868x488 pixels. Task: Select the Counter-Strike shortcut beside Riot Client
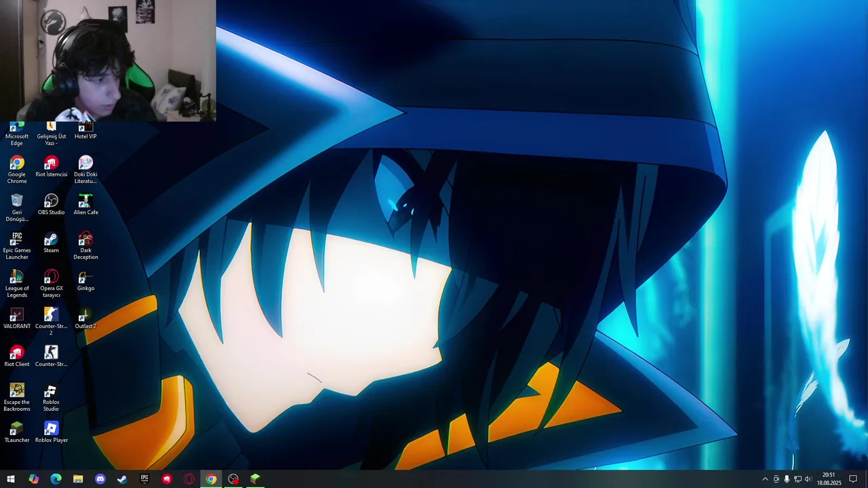[x=52, y=357]
